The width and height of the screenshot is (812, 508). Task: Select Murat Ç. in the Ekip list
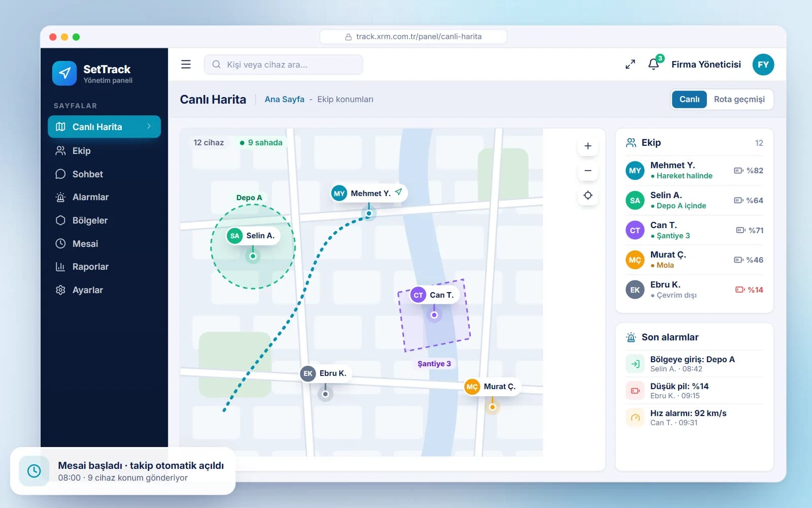coord(694,260)
